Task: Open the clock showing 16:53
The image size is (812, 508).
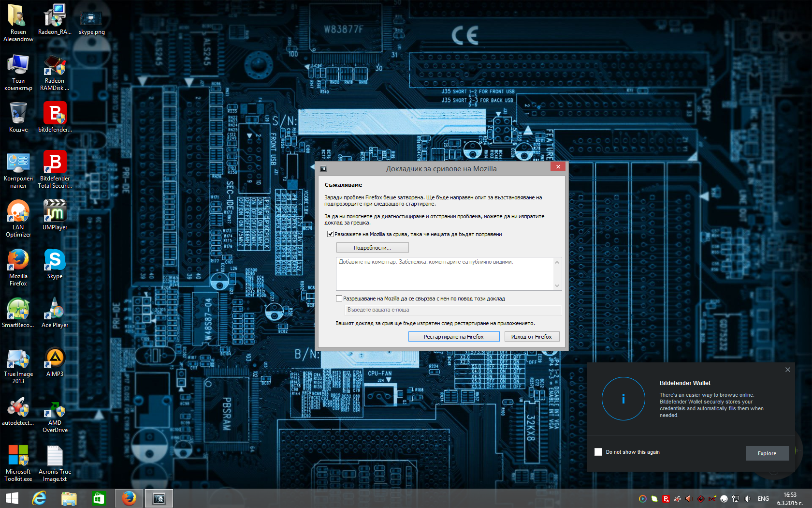Action: [x=790, y=499]
